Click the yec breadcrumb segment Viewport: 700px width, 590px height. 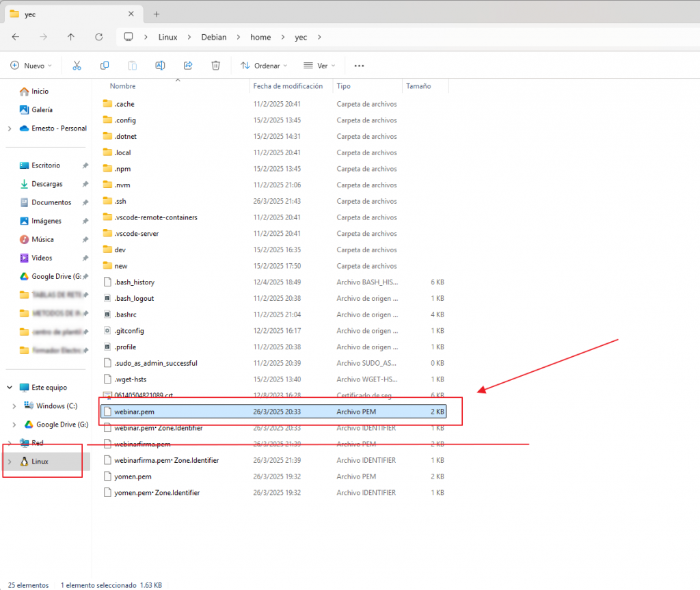pos(301,37)
